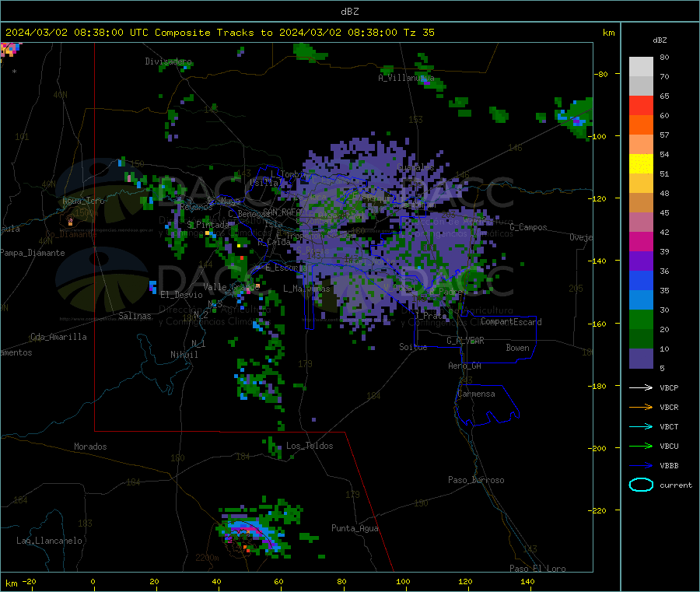Select the dark orange swatch below 60
The width and height of the screenshot is (700, 592).
641,125
